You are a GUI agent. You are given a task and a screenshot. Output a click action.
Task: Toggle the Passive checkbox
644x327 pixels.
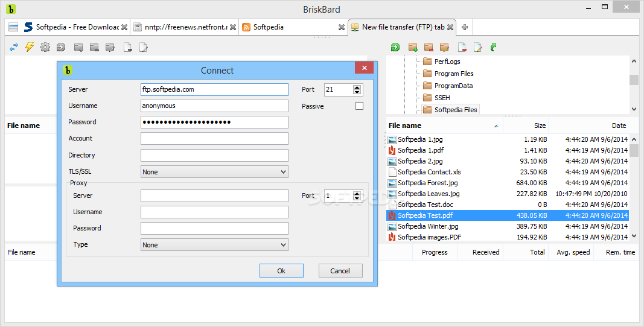click(x=359, y=106)
